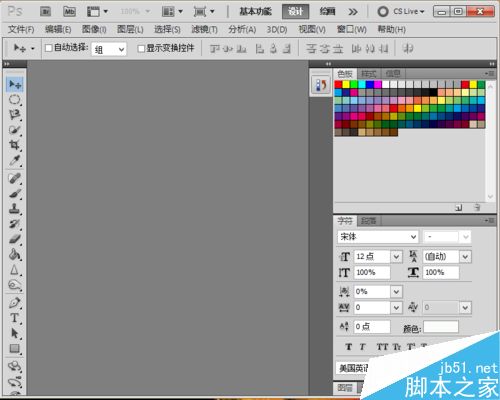
Task: Open the 编辑(E) menu
Action: (58, 30)
